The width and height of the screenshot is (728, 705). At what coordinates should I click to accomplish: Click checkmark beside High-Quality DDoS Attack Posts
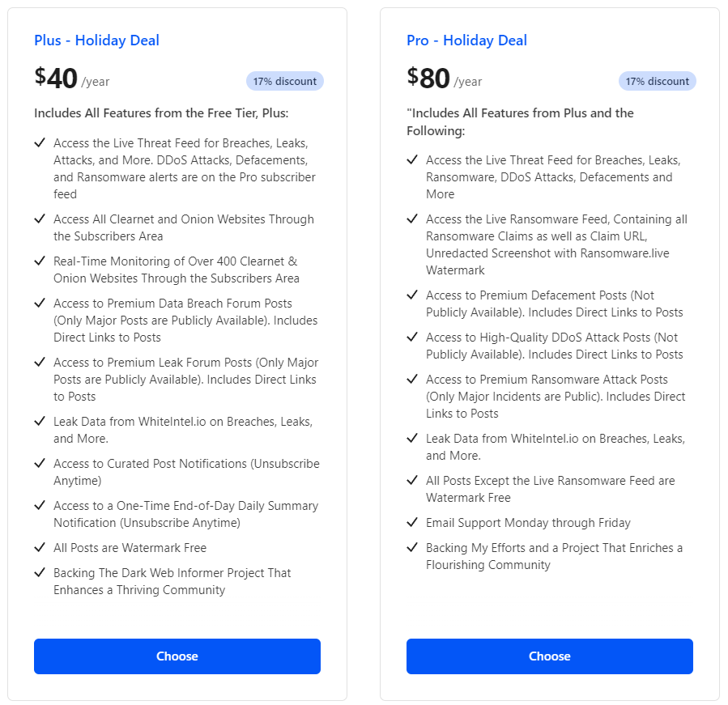[412, 338]
